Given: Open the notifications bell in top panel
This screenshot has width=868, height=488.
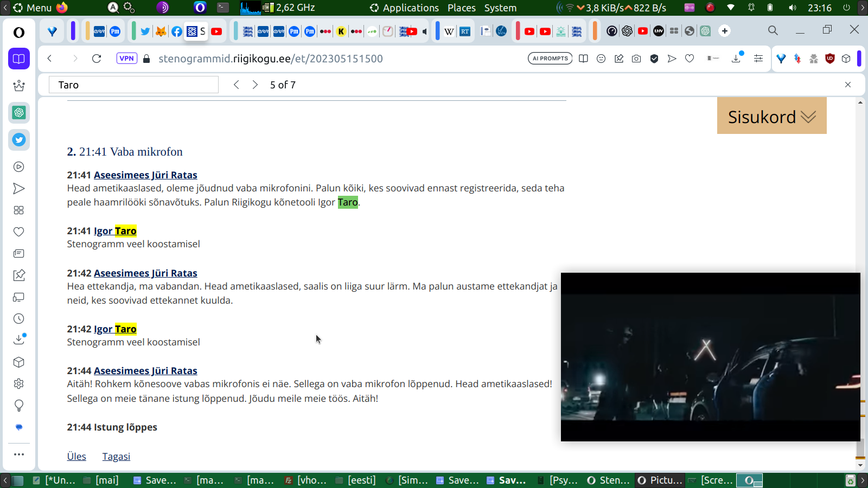Looking at the screenshot, I should click(x=751, y=8).
